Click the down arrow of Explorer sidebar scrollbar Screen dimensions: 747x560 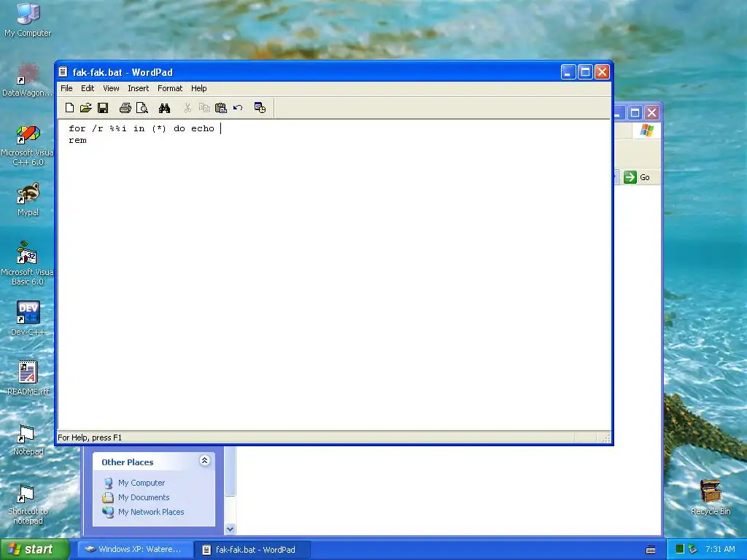(x=230, y=529)
